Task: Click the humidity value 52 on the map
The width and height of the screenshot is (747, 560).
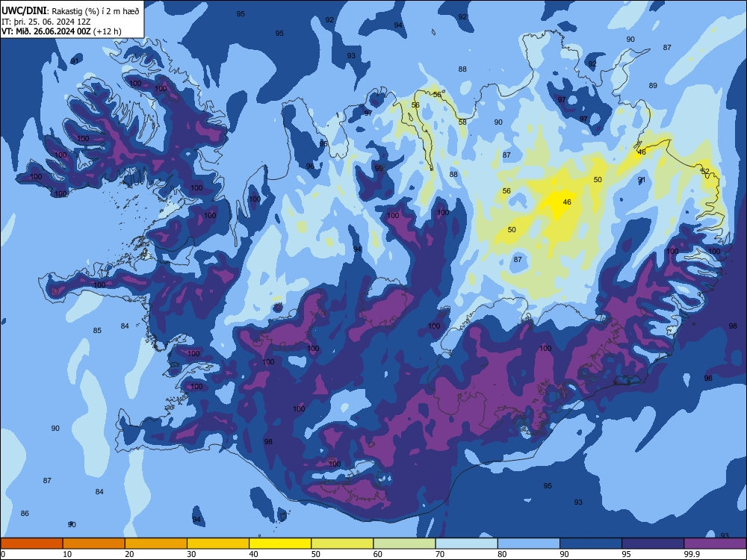Action: pyautogui.click(x=705, y=172)
